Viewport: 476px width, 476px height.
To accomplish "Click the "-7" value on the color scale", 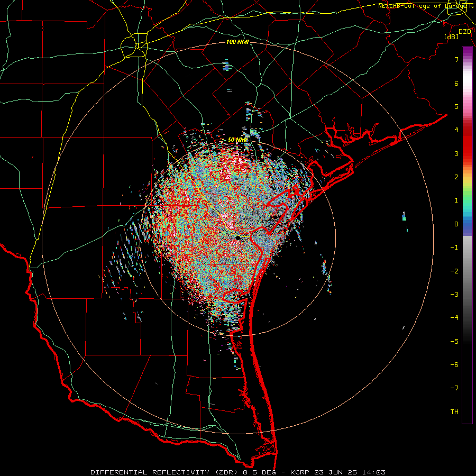I will (x=454, y=388).
